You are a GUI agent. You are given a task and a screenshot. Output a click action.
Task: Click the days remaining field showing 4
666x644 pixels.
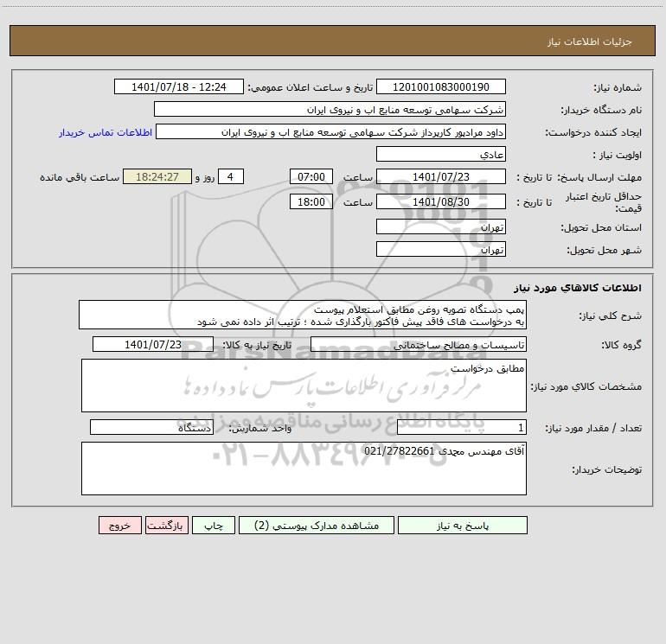click(231, 176)
